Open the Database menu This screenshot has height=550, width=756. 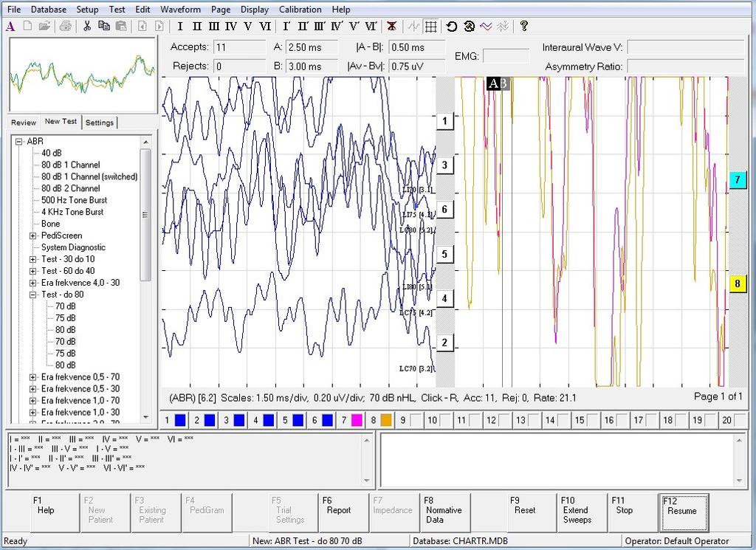[x=48, y=9]
